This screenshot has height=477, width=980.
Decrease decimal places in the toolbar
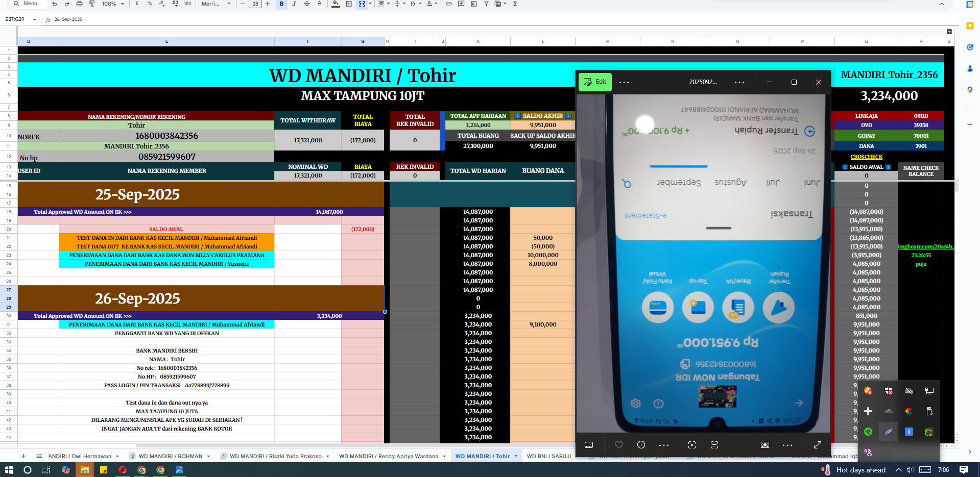[x=162, y=4]
